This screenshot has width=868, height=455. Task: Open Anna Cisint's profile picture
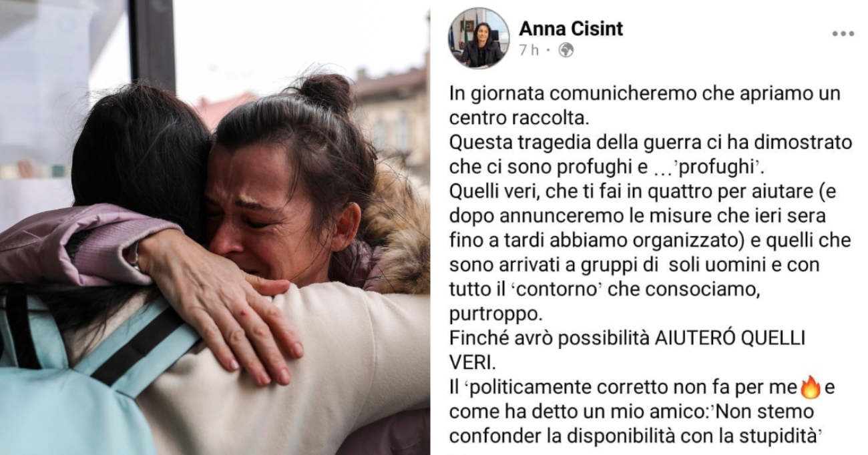pos(479,38)
